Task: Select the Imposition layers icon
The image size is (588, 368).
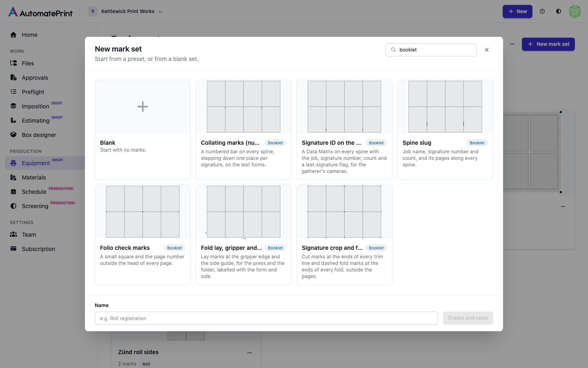Action: [x=13, y=106]
